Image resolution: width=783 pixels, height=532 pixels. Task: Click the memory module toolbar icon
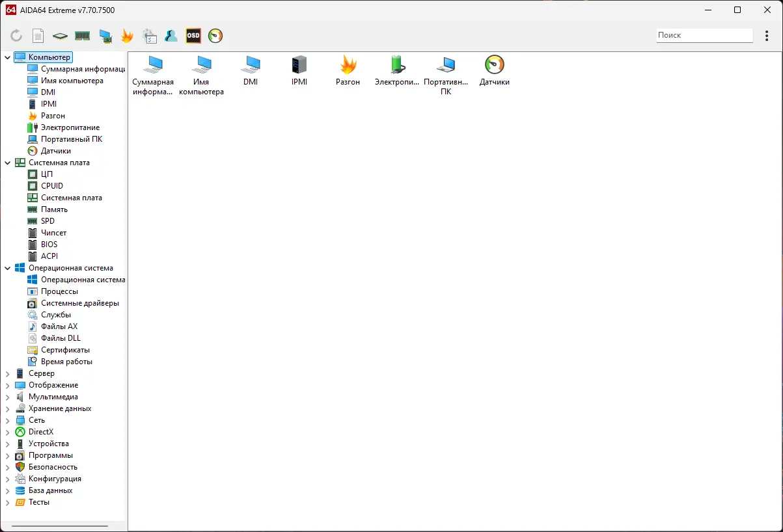coord(82,36)
